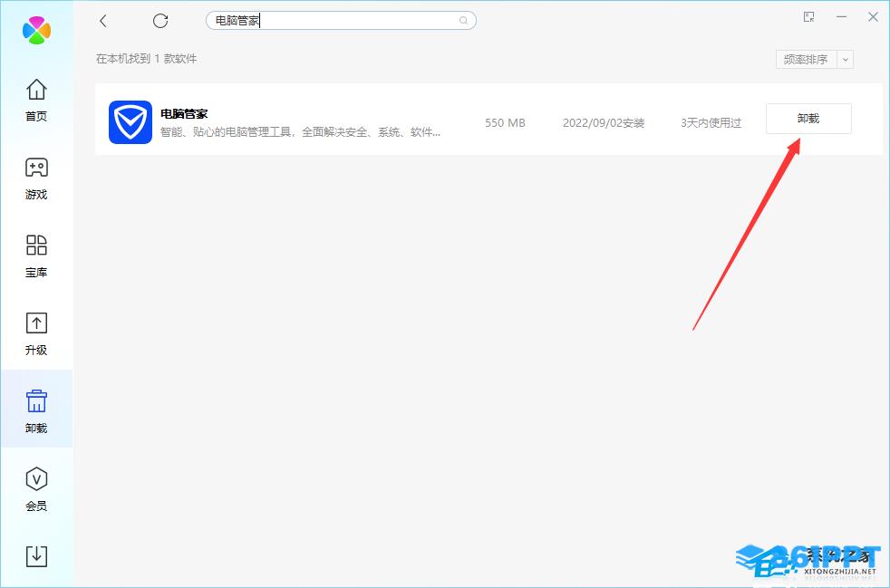Viewport: 890px width, 588px height.
Task: Close the software manager window
Action: [873, 17]
